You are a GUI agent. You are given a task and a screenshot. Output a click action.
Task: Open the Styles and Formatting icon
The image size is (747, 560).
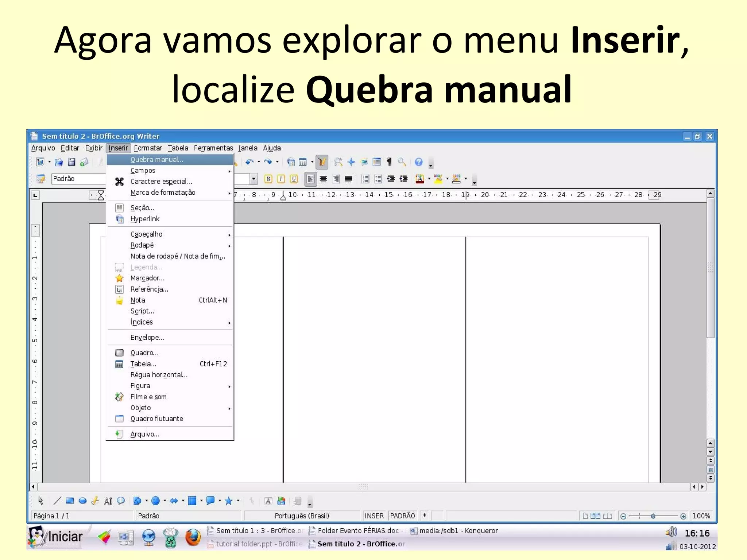pyautogui.click(x=40, y=179)
